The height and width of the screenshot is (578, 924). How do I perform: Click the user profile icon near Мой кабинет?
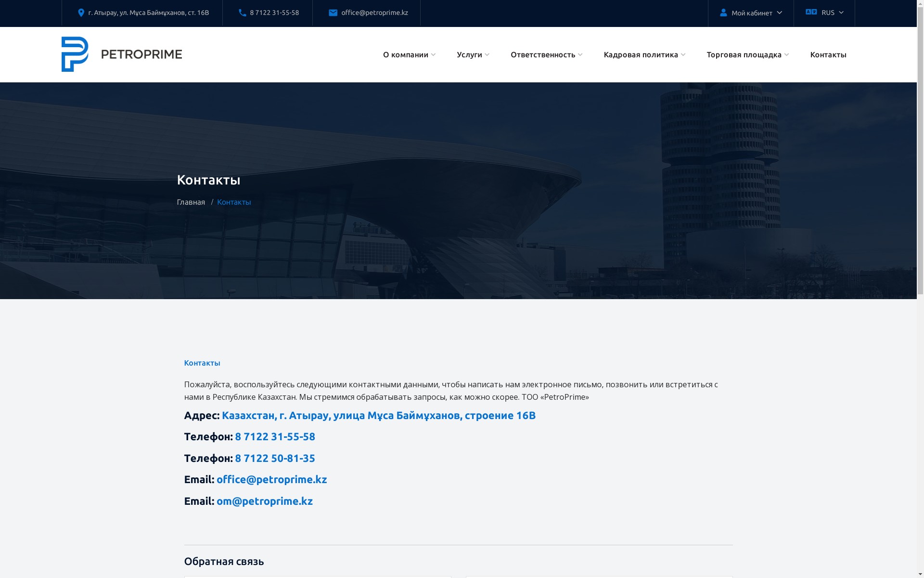723,13
